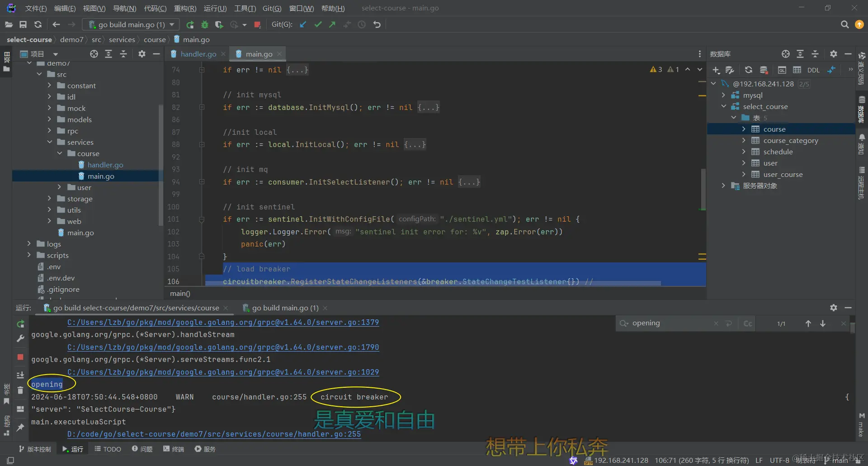Run with coverage shield icon

point(219,24)
